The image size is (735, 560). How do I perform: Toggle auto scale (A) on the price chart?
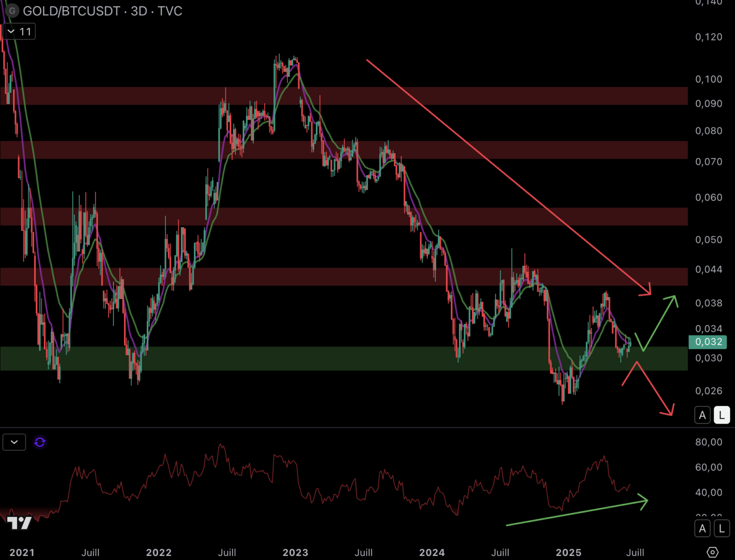coord(702,415)
